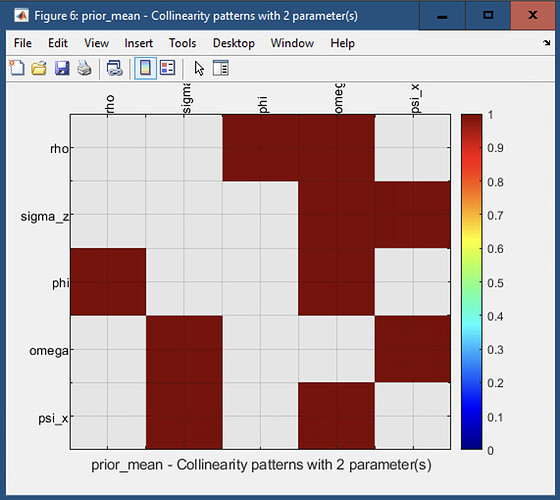Viewport: 560px width, 500px height.
Task: Open the Window menu
Action: (x=292, y=43)
